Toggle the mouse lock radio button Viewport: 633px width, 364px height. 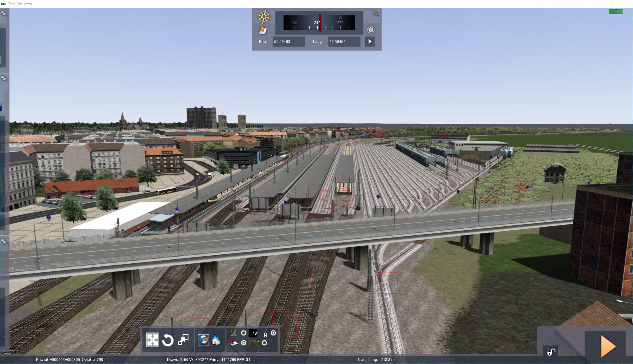click(273, 333)
